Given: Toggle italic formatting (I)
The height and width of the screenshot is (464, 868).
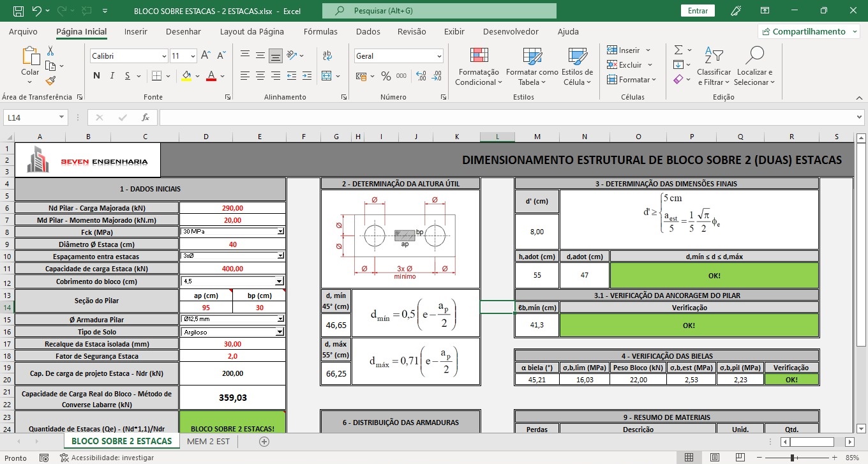Looking at the screenshot, I should (x=112, y=76).
